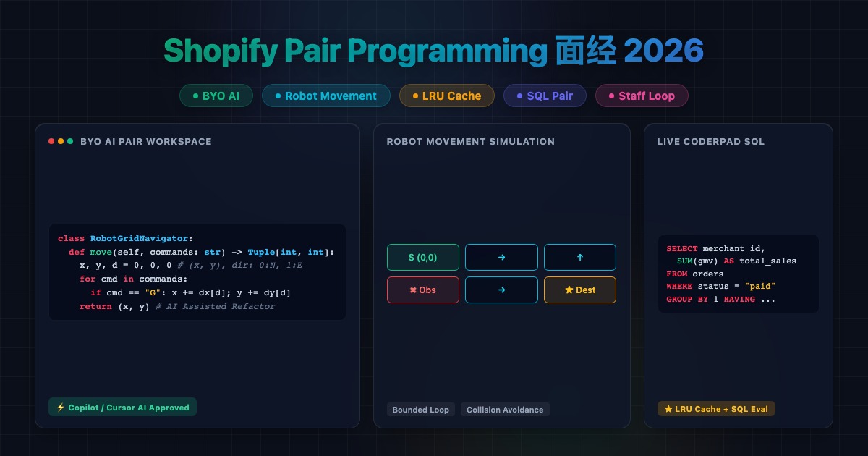
Task: Click the top row right arrow cell
Action: tap(501, 257)
